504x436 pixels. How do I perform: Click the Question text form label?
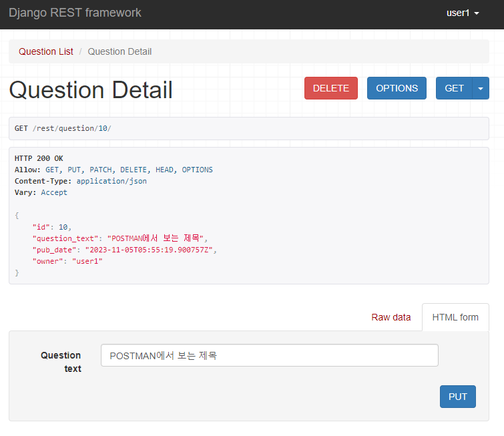[61, 362]
